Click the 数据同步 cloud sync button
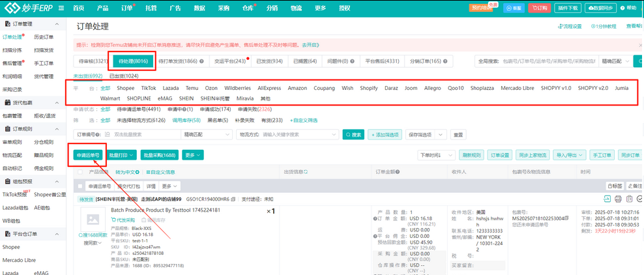 coord(600,8)
